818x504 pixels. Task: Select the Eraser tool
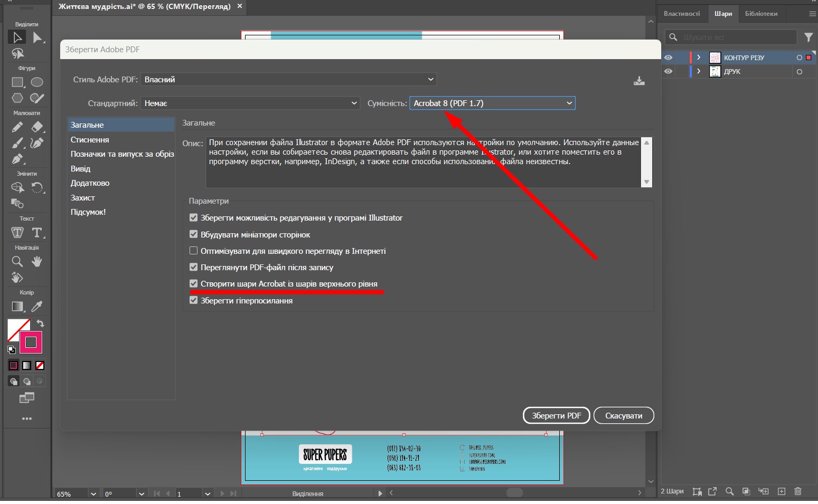click(x=37, y=127)
